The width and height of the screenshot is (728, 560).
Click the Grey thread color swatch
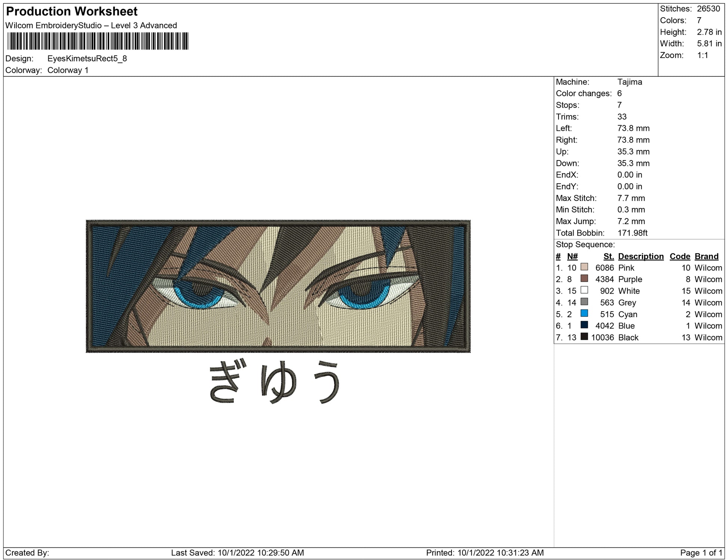pyautogui.click(x=584, y=302)
